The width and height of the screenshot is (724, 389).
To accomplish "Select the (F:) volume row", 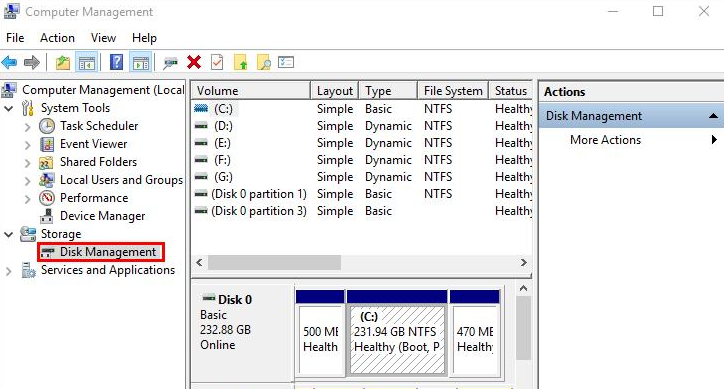I will [x=362, y=160].
